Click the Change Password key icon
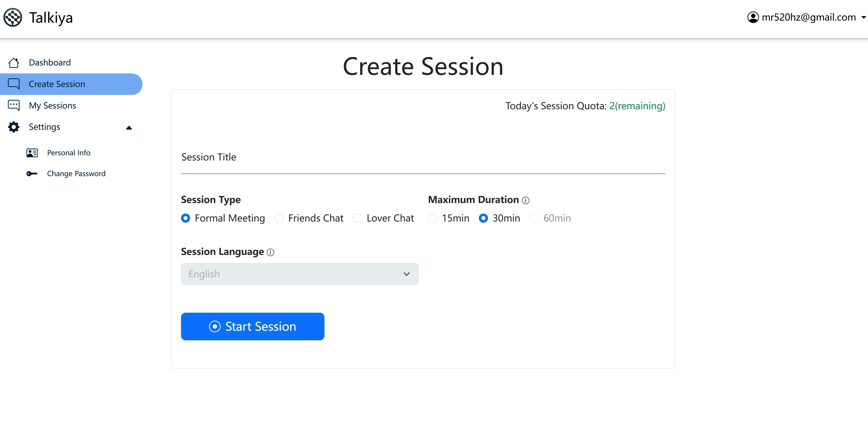Viewport: 868px width, 421px height. click(32, 174)
